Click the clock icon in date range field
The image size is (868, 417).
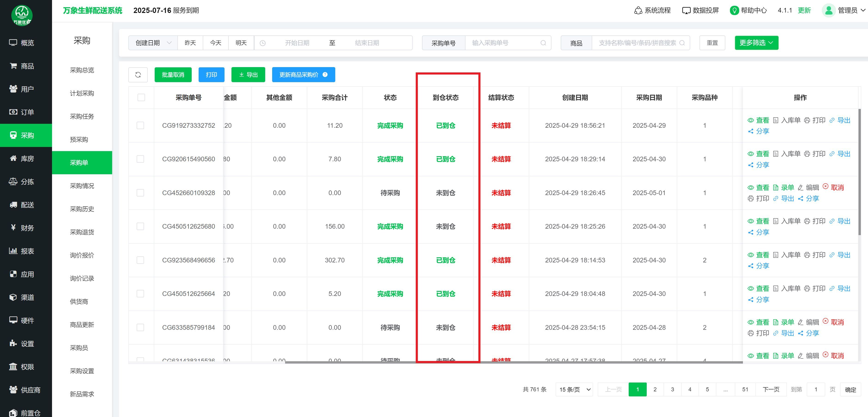click(x=263, y=43)
